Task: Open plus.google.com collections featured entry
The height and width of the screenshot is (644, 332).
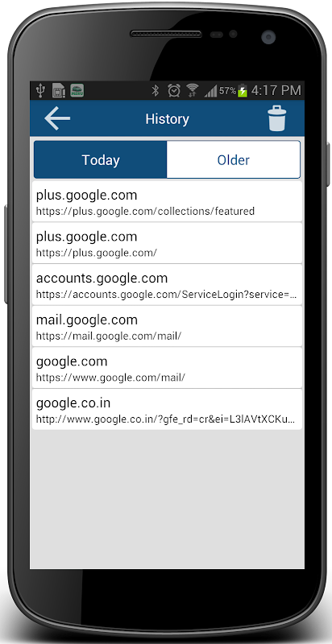Action: click(167, 201)
